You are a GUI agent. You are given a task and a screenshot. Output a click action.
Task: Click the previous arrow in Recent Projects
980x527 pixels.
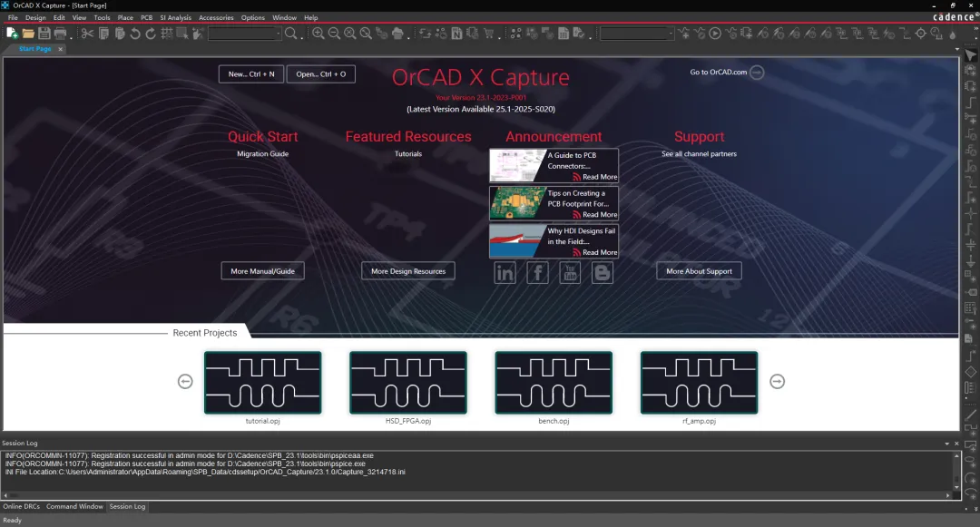pyautogui.click(x=185, y=382)
